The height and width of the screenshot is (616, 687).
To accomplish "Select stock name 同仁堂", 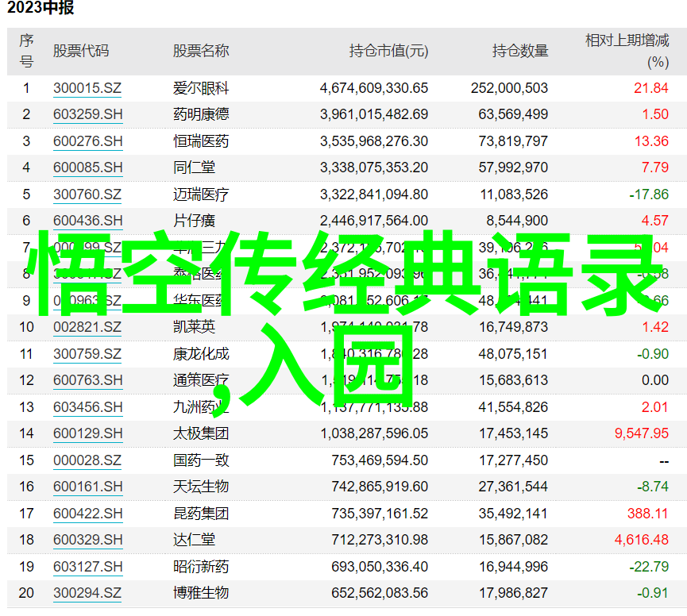I will click(194, 167).
